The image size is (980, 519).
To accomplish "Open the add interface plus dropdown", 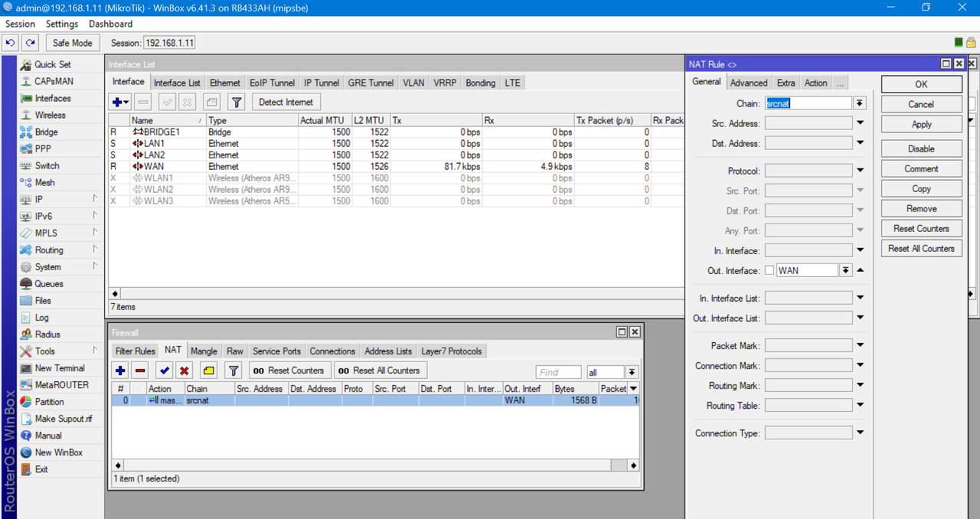I will [x=121, y=102].
